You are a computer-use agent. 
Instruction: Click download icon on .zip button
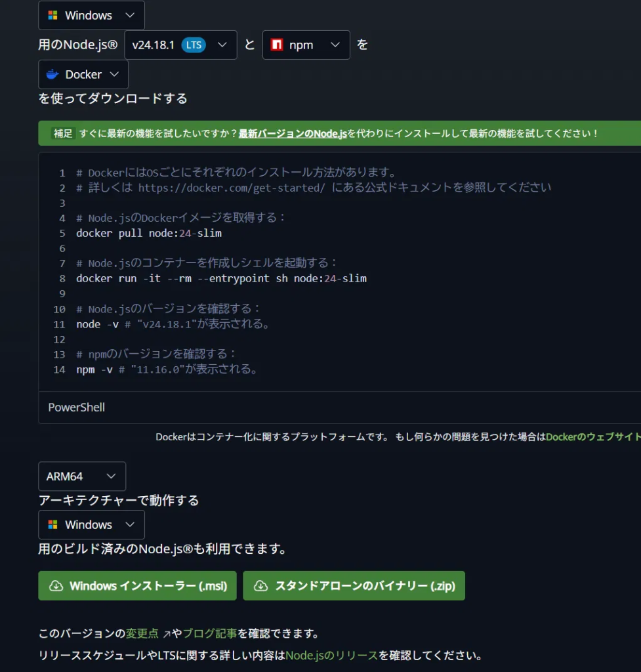pos(260,586)
